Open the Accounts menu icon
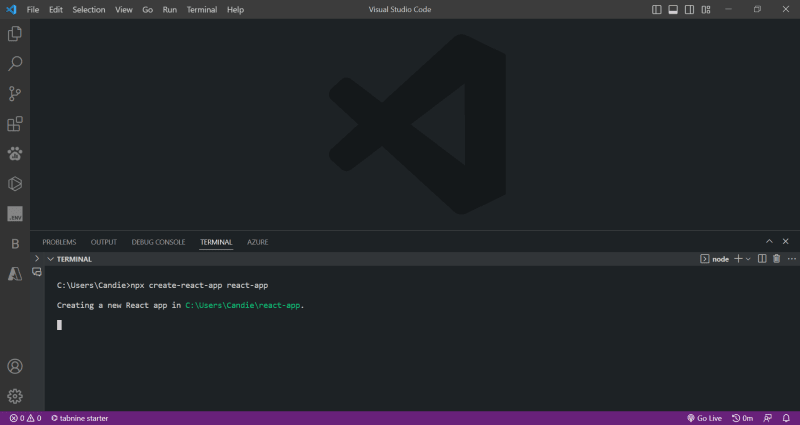 15,366
